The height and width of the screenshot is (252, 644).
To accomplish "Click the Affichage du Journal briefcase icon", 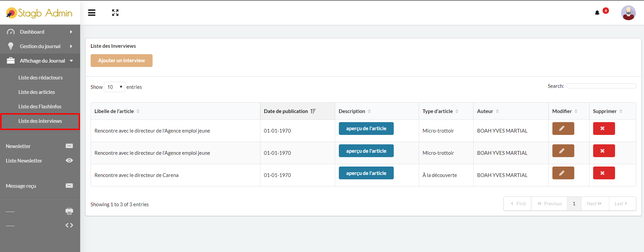I will click(11, 61).
